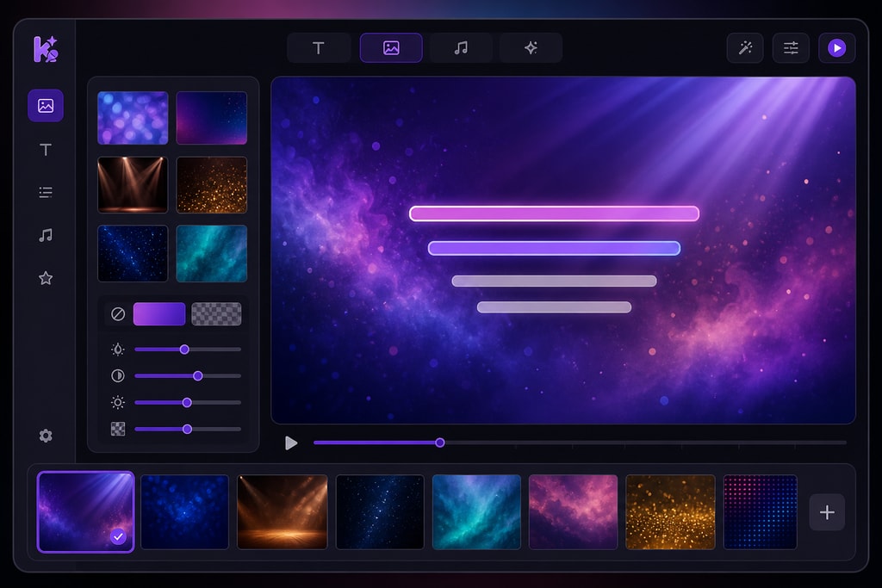The width and height of the screenshot is (882, 588).
Task: Click the contrast half-circle icon
Action: point(117,375)
